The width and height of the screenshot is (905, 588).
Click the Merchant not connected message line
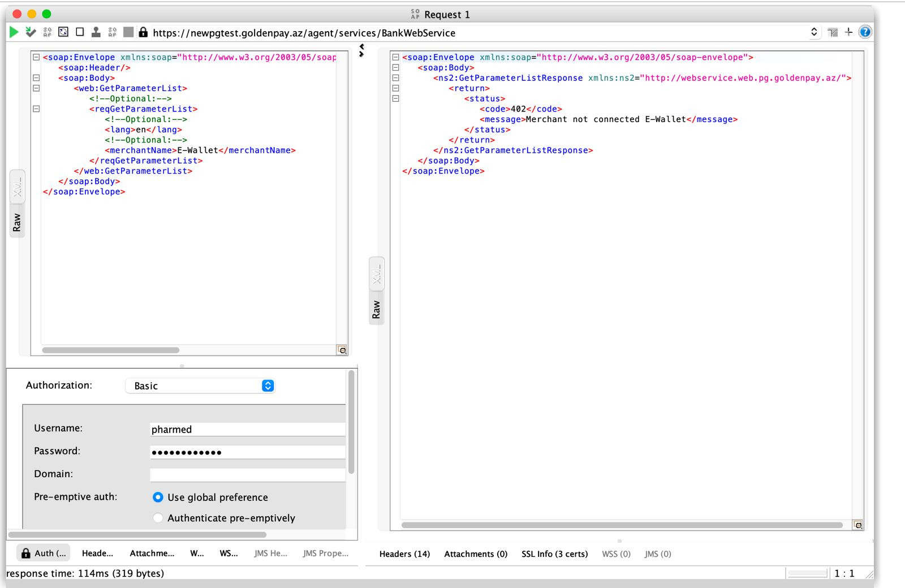[609, 119]
